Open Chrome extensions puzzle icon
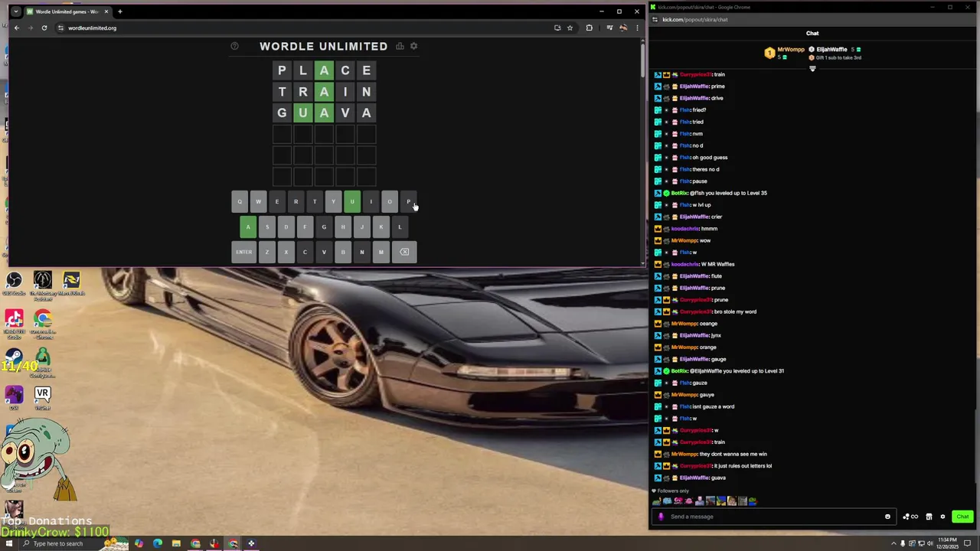Image resolution: width=980 pixels, height=551 pixels. [x=589, y=28]
